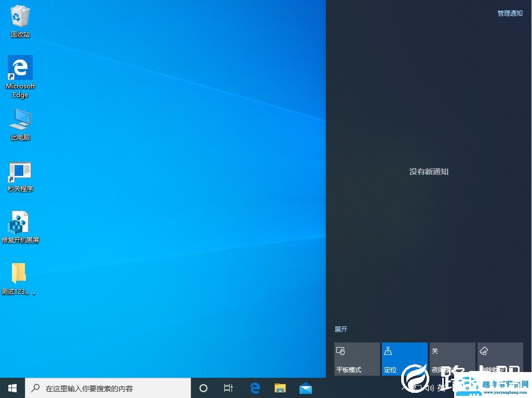Click the 英 input language indicator
The height and width of the screenshot is (398, 532).
441,388
